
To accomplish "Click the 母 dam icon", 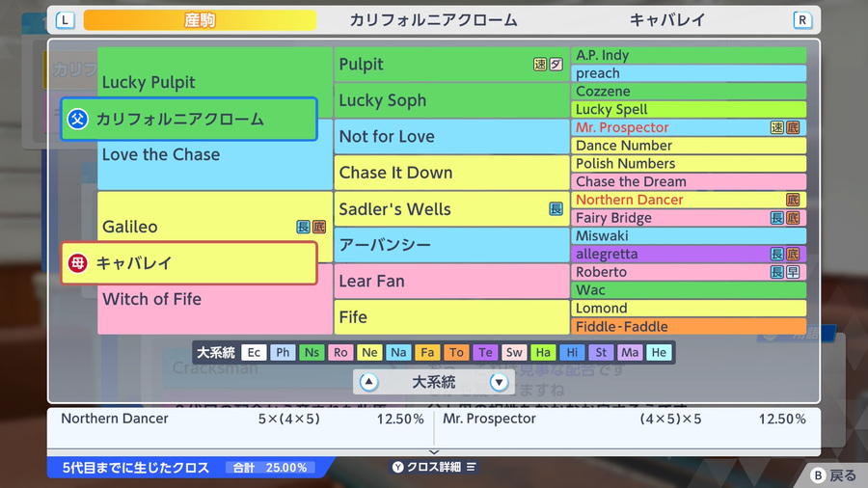I will pos(78,263).
